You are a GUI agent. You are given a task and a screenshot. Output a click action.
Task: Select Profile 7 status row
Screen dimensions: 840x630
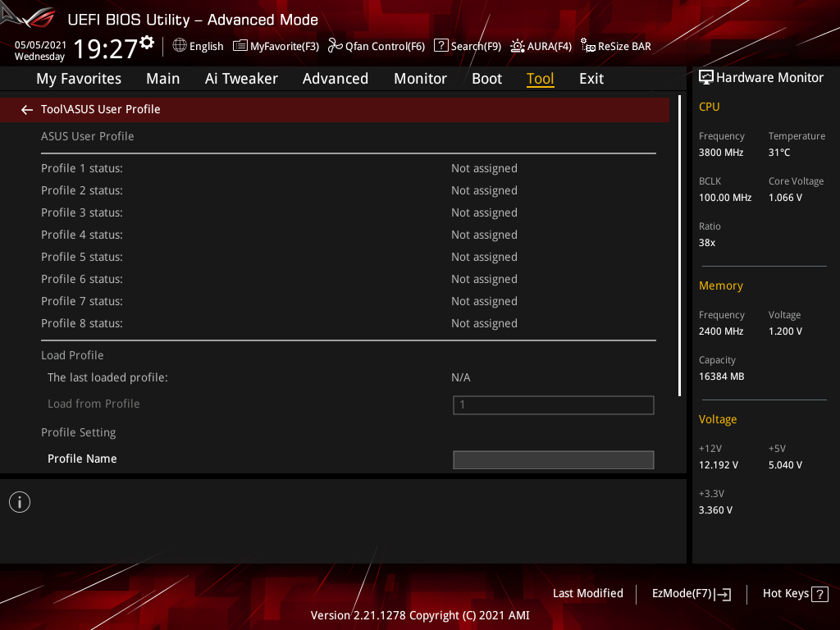point(348,301)
